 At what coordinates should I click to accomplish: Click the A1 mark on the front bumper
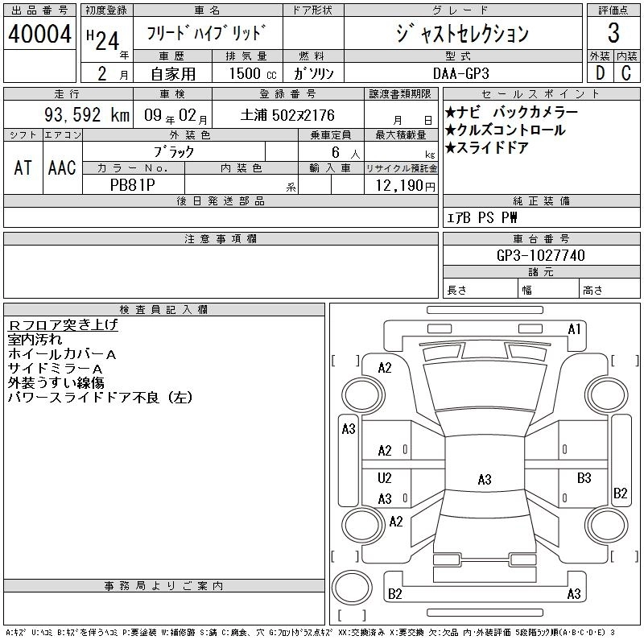[x=574, y=329]
